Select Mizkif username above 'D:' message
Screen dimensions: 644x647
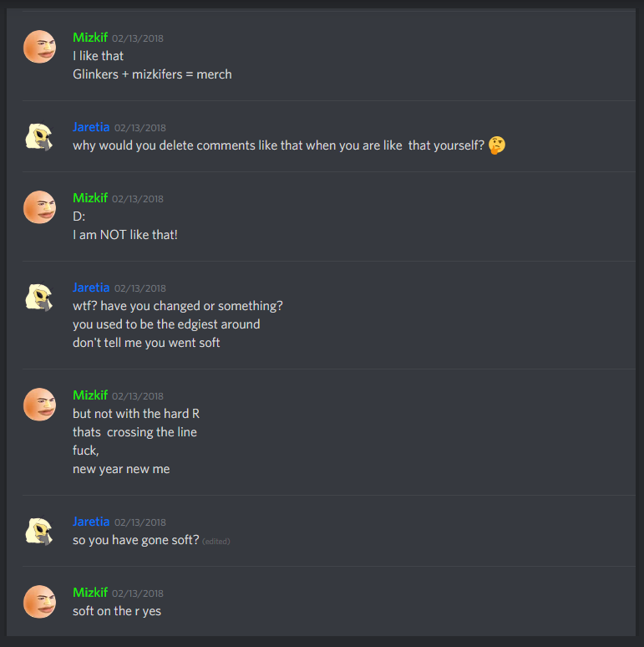tap(90, 198)
